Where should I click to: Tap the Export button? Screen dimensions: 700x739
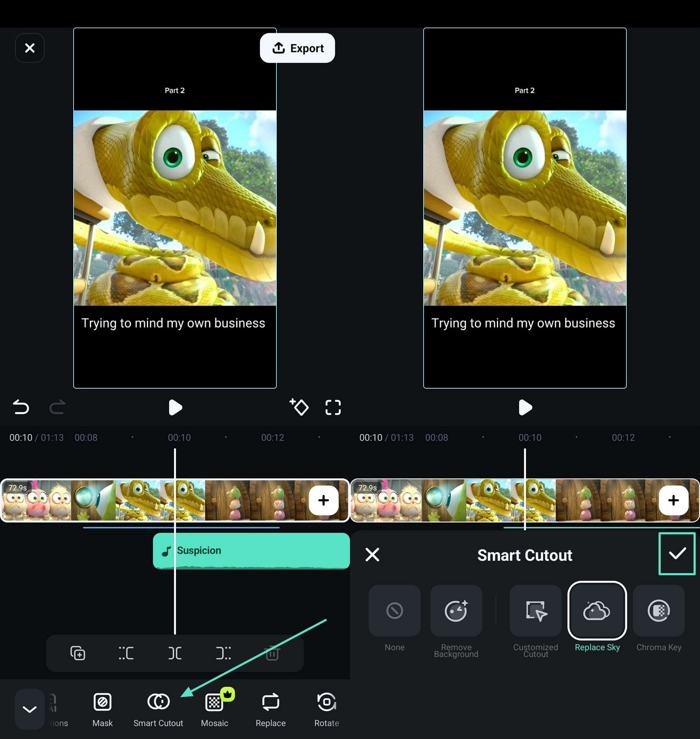297,48
